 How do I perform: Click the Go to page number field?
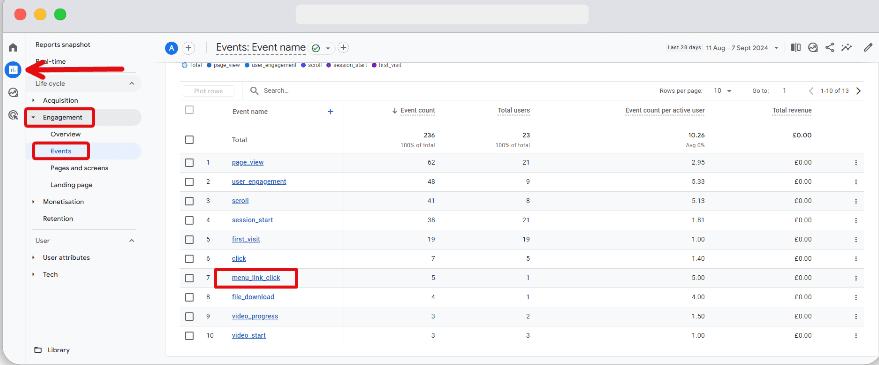(x=785, y=91)
